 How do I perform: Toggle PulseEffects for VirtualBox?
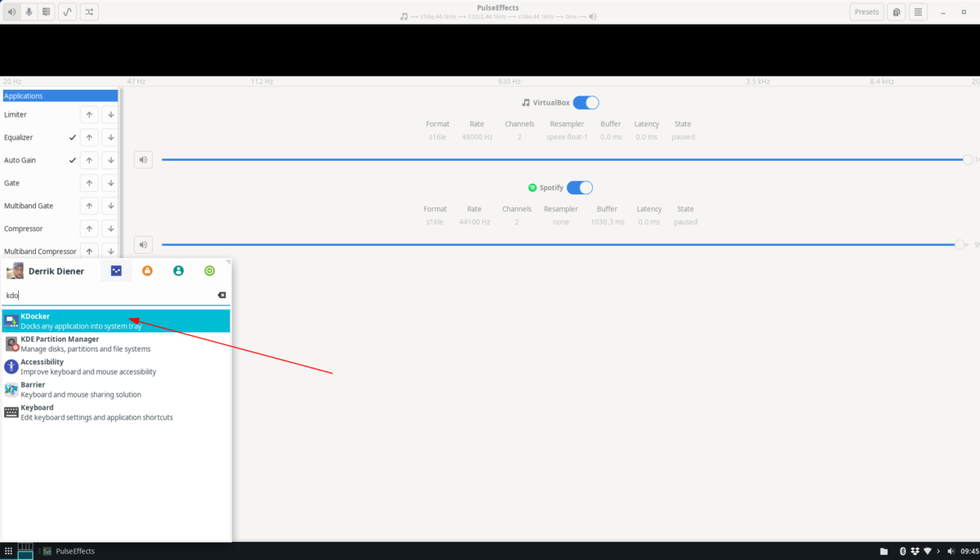[586, 102]
